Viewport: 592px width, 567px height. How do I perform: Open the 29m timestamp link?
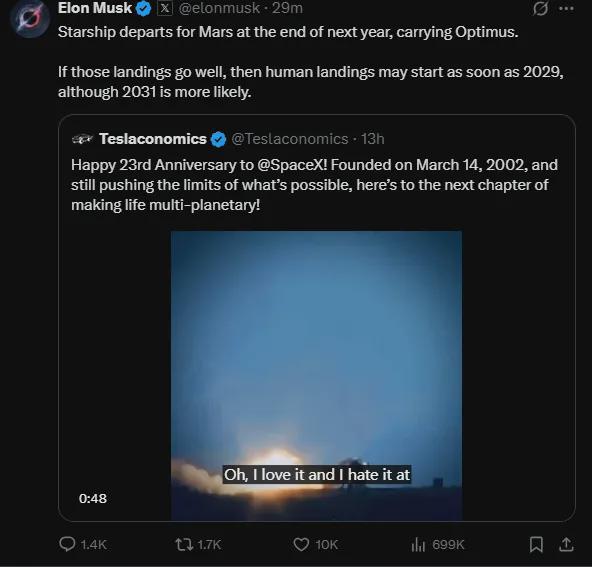(x=288, y=8)
